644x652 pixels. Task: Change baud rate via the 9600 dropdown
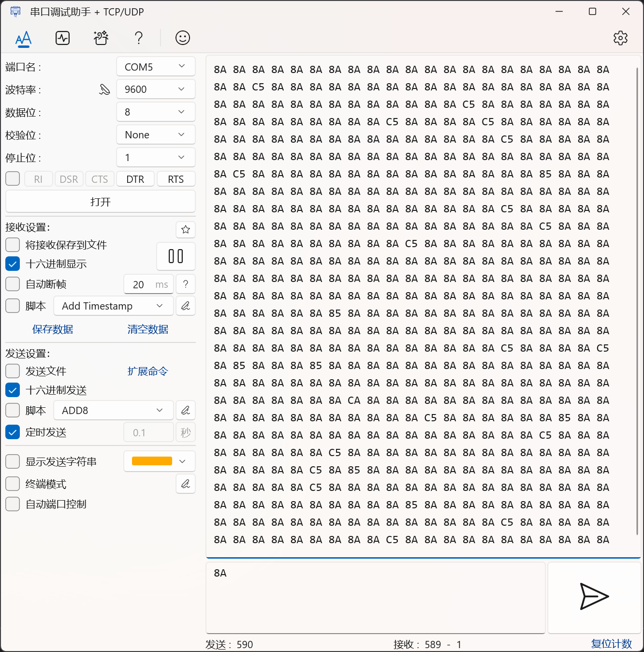coord(155,89)
